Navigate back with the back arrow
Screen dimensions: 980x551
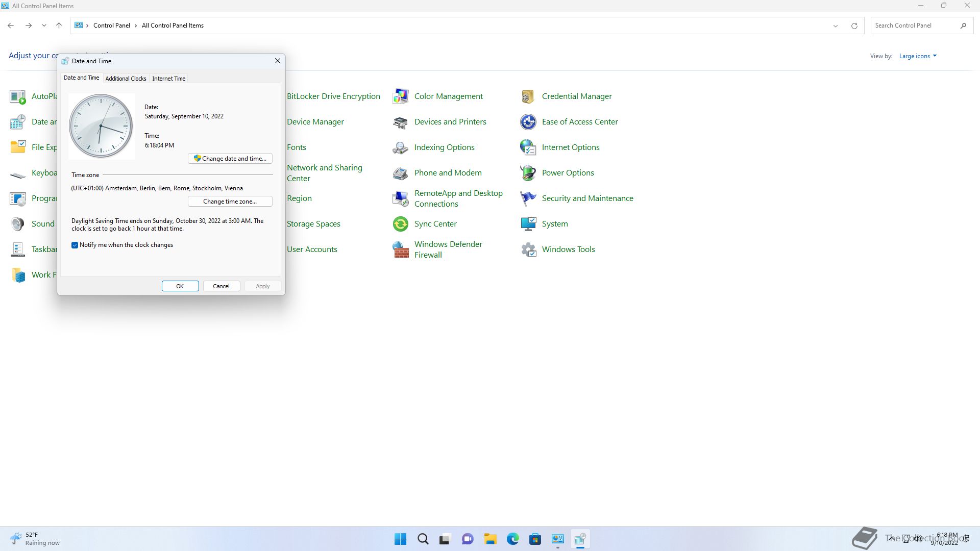pos(11,26)
